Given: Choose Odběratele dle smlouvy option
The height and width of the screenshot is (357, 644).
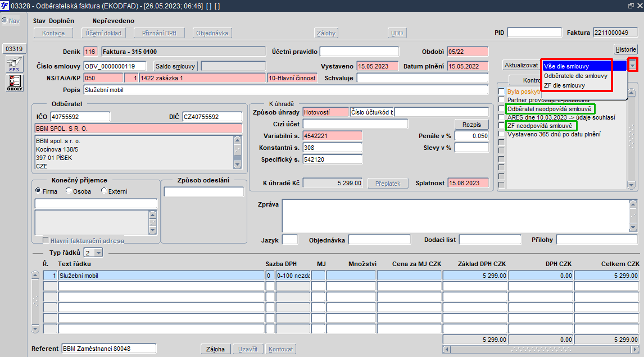Looking at the screenshot, I should [x=575, y=76].
